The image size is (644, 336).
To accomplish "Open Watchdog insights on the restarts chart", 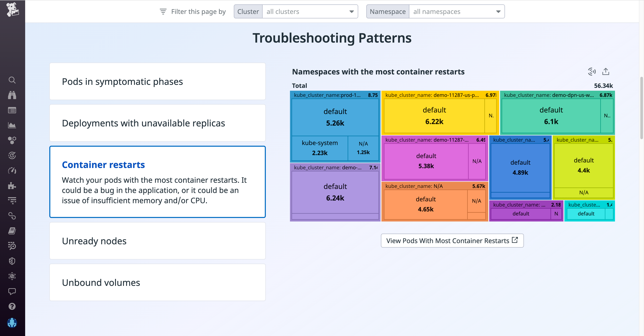I will (x=592, y=71).
